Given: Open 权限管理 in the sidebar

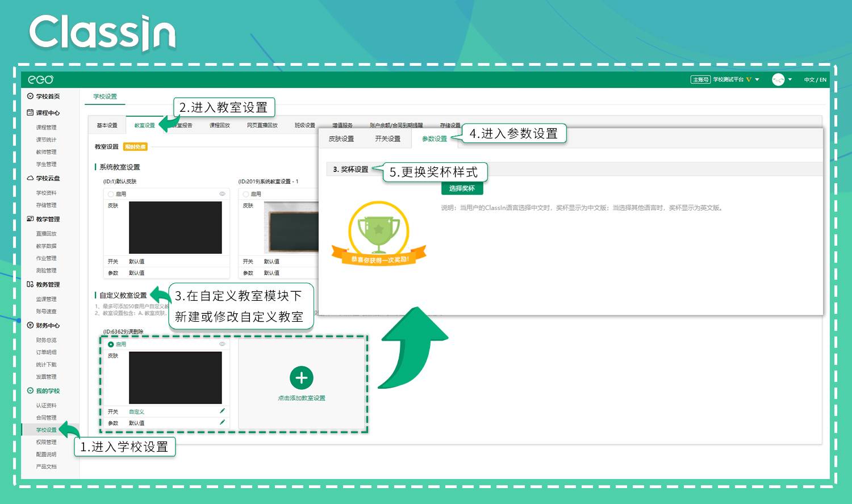Looking at the screenshot, I should tap(47, 442).
